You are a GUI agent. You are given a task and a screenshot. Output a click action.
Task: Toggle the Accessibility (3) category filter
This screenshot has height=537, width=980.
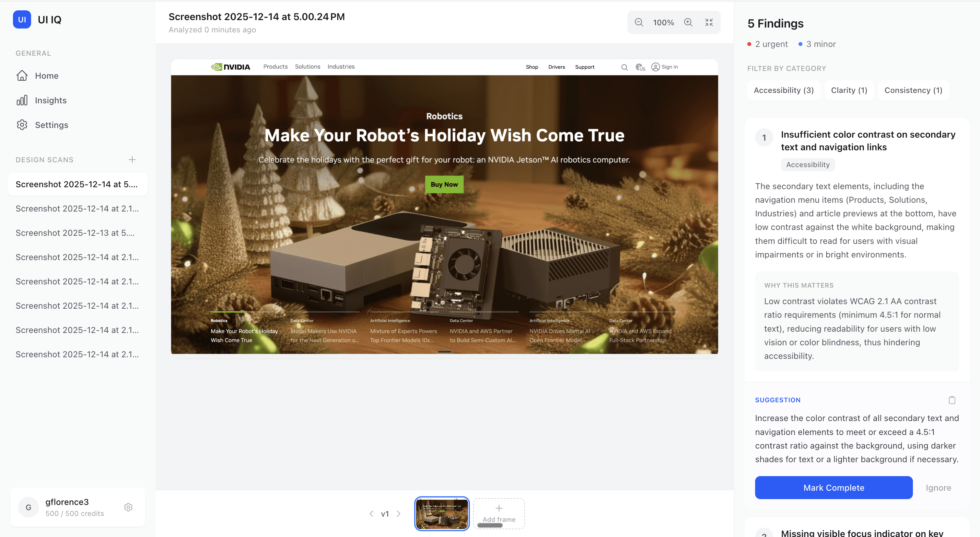(x=784, y=90)
